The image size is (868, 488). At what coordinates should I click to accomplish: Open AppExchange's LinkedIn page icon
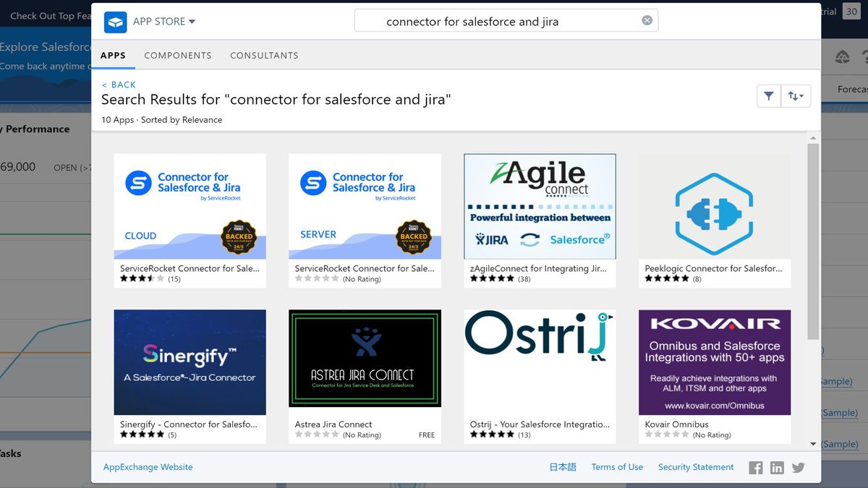(x=777, y=467)
